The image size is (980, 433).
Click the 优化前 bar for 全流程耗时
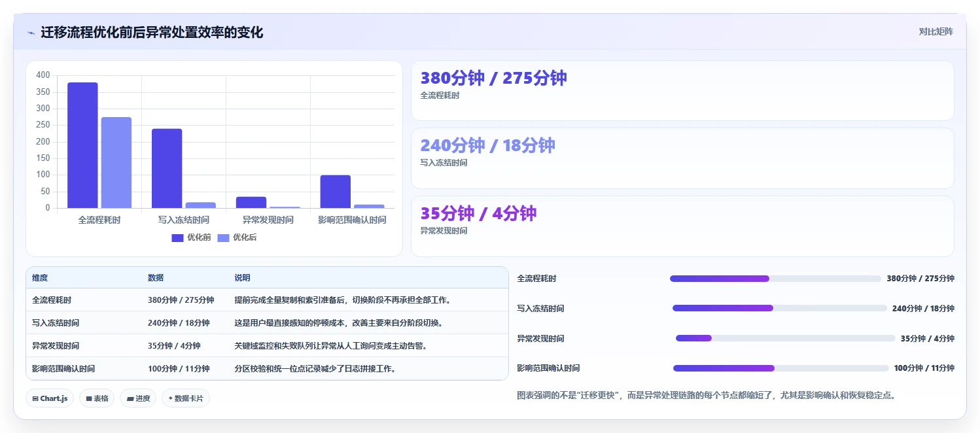[82, 145]
